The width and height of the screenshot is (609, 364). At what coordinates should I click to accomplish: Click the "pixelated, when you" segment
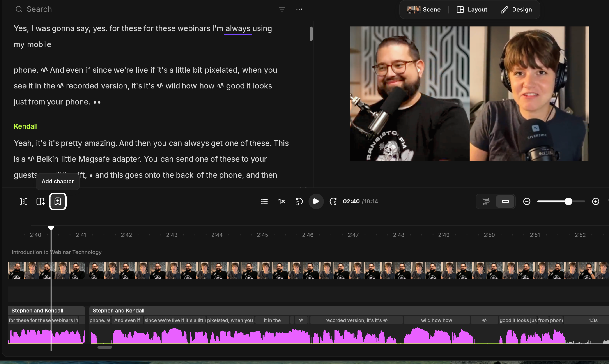230,320
